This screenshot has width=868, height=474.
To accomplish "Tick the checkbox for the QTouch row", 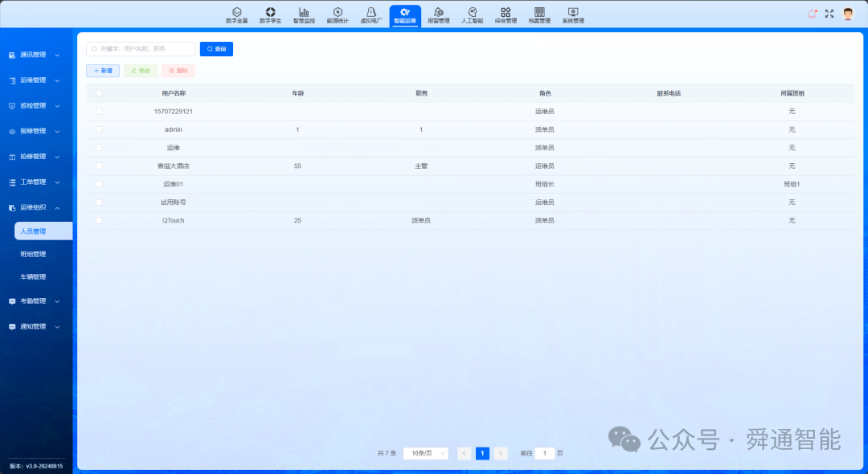I will click(99, 220).
